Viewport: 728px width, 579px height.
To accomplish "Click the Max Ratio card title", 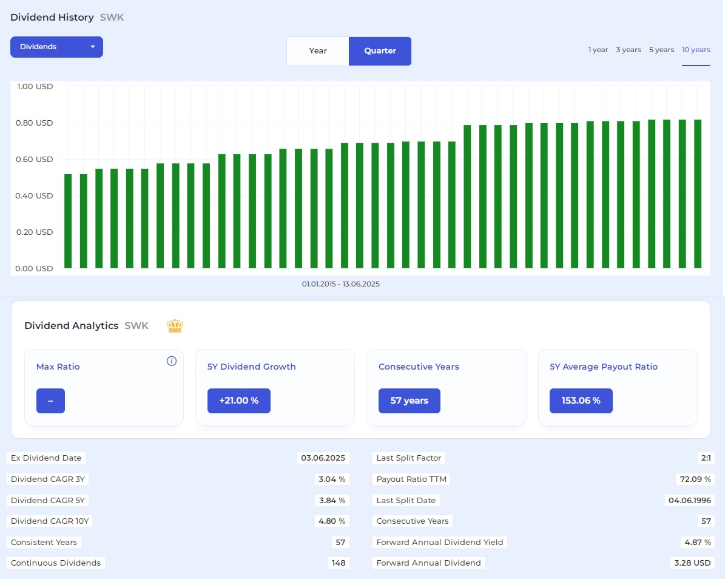I will tap(58, 367).
